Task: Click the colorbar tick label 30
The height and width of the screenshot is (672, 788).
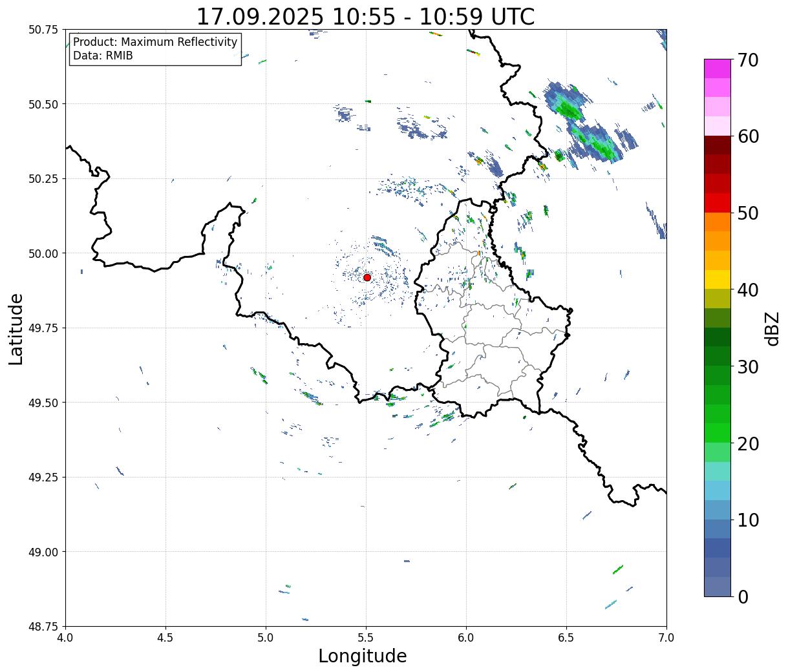Action: pos(747,367)
